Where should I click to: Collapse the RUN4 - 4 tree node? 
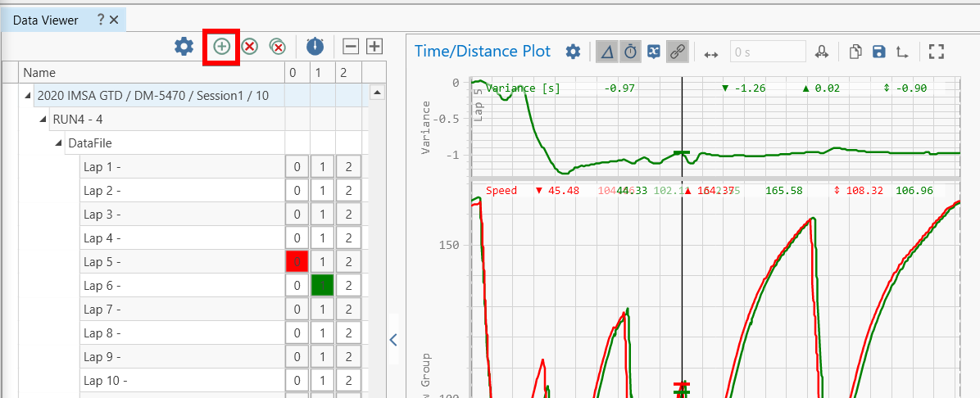pos(44,120)
